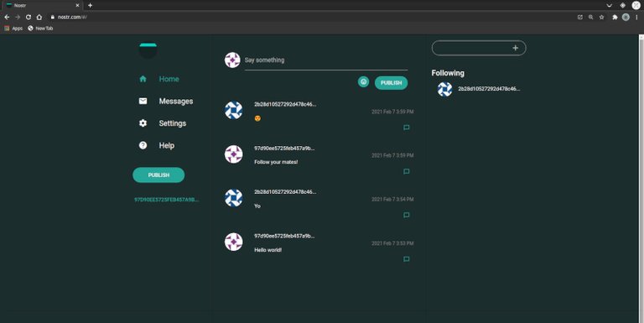Screen dimensions: 644x323
Task: Click the reply icon on the "Yo" post
Action: coord(406,215)
